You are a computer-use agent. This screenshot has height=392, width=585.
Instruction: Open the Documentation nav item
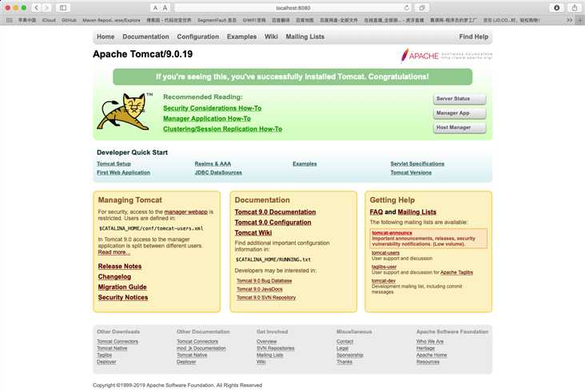coord(145,37)
